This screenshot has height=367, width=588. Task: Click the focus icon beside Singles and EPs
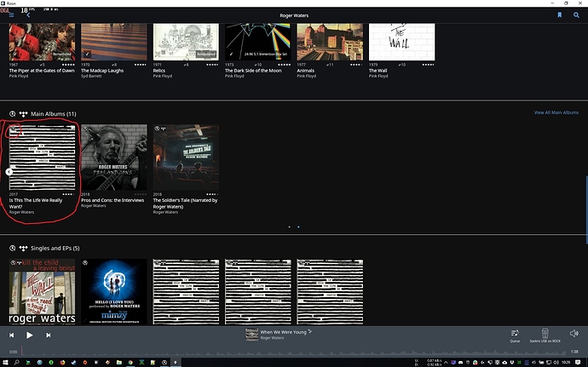(13, 248)
